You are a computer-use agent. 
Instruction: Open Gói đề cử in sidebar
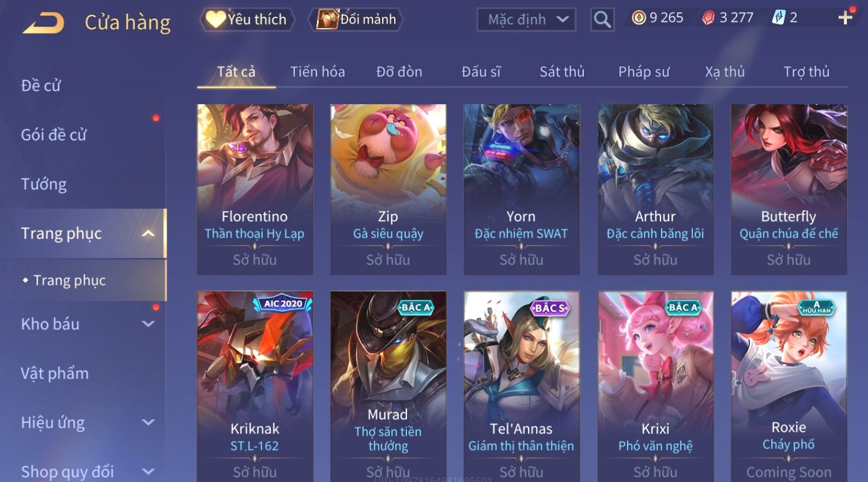[x=54, y=135]
